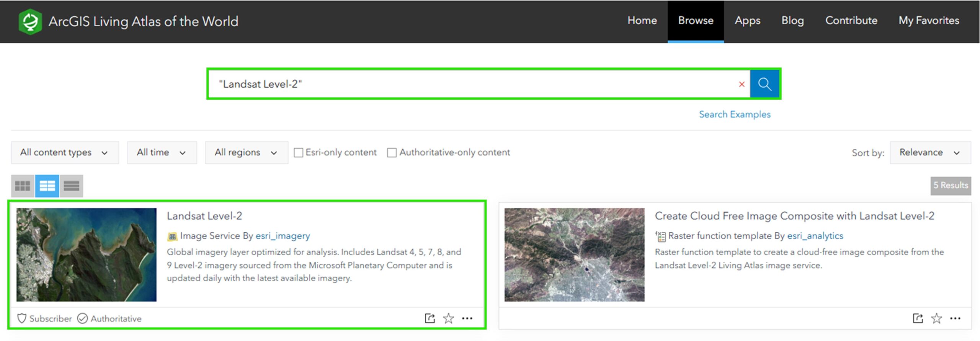Change sort order via Relevance dropdown
980x341 pixels.
tap(930, 152)
